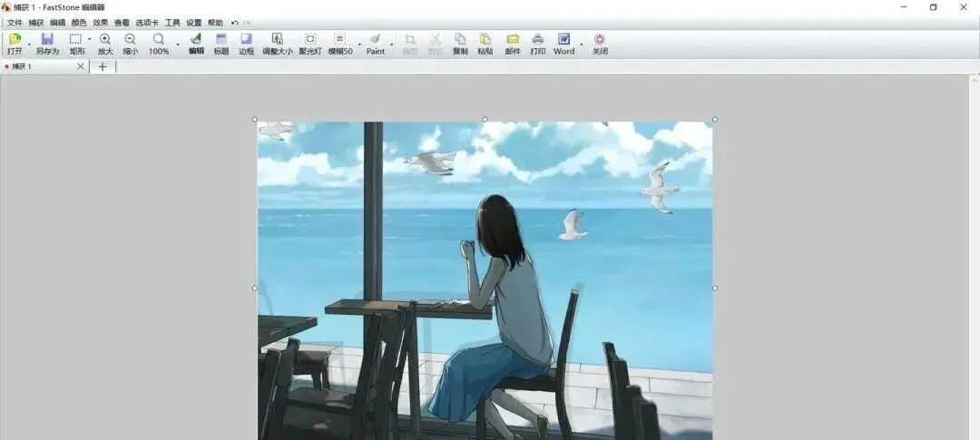Apply the 聚光灯 spotlight effect

point(310,44)
